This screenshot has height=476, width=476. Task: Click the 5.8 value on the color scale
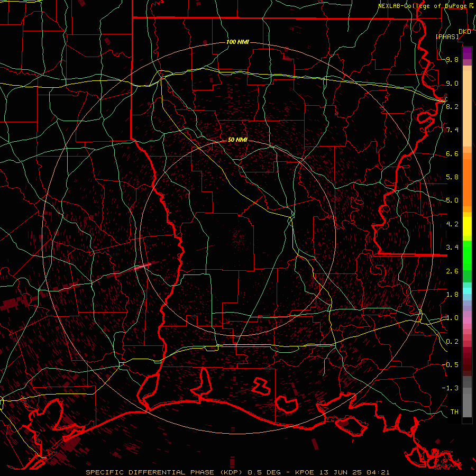click(x=452, y=177)
